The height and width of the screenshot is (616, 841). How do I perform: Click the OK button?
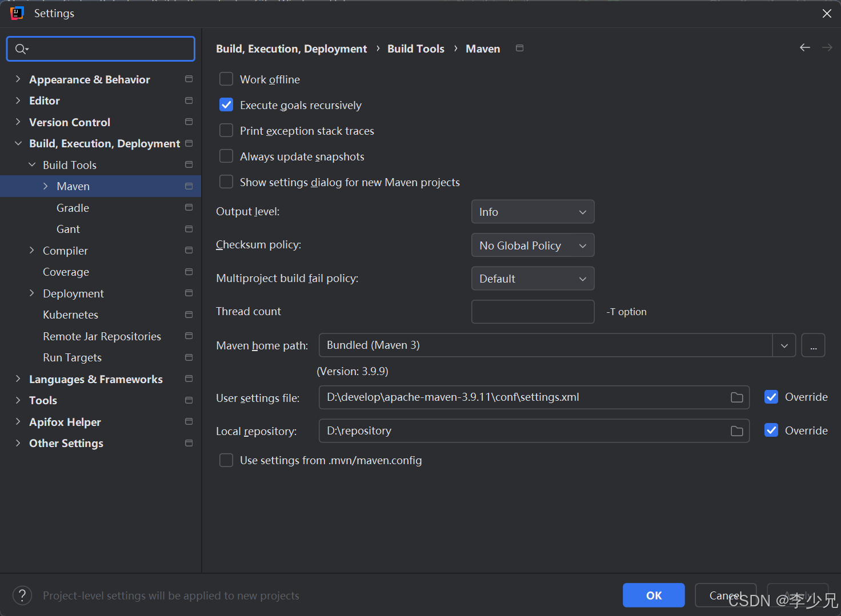pyautogui.click(x=654, y=595)
